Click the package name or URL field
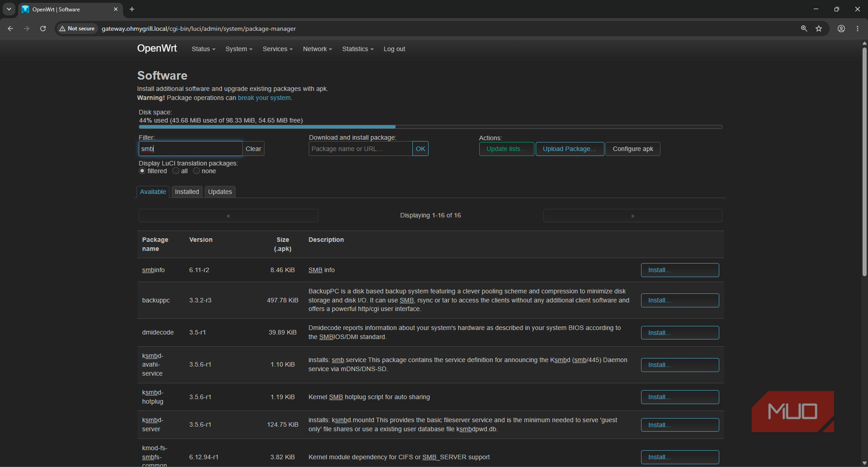The image size is (868, 467). click(360, 149)
